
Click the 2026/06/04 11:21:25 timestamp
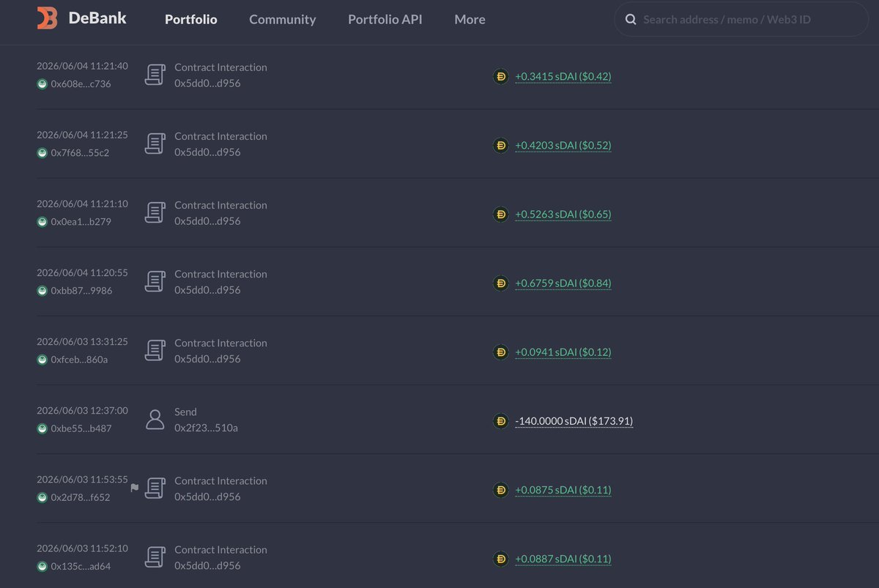tap(82, 135)
